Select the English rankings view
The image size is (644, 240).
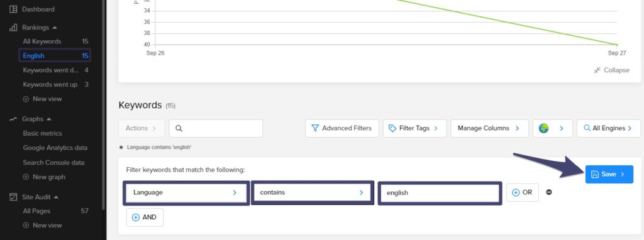point(55,56)
